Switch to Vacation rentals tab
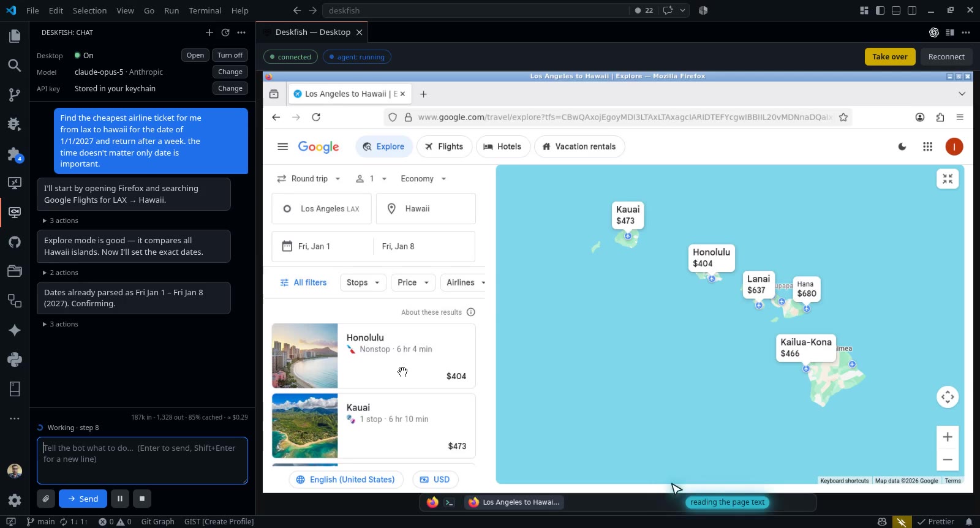The height and width of the screenshot is (528, 980). pos(579,146)
